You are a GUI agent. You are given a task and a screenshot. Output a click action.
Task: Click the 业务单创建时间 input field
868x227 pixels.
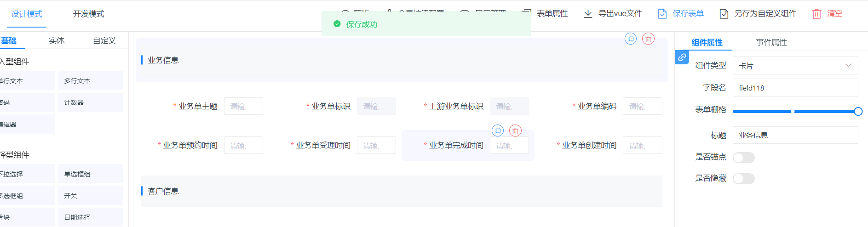coord(642,145)
